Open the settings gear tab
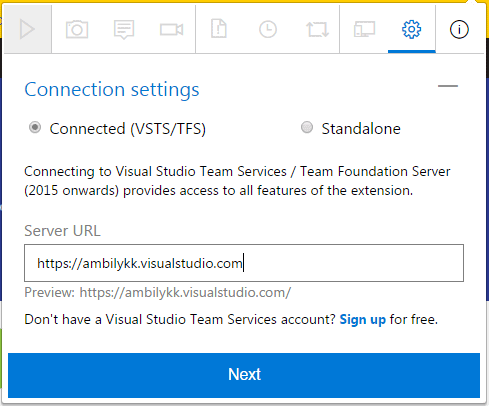The height and width of the screenshot is (406, 489). [x=412, y=29]
